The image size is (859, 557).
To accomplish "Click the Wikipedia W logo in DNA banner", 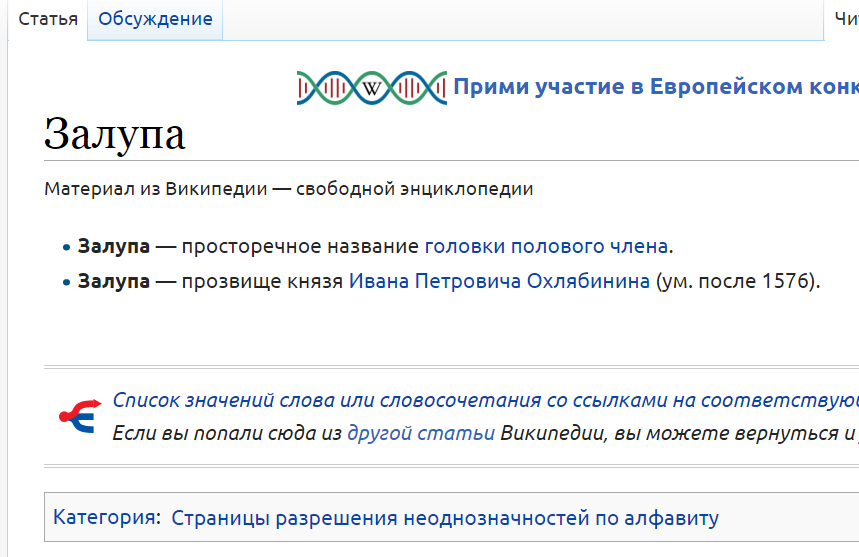I will coord(372,88).
